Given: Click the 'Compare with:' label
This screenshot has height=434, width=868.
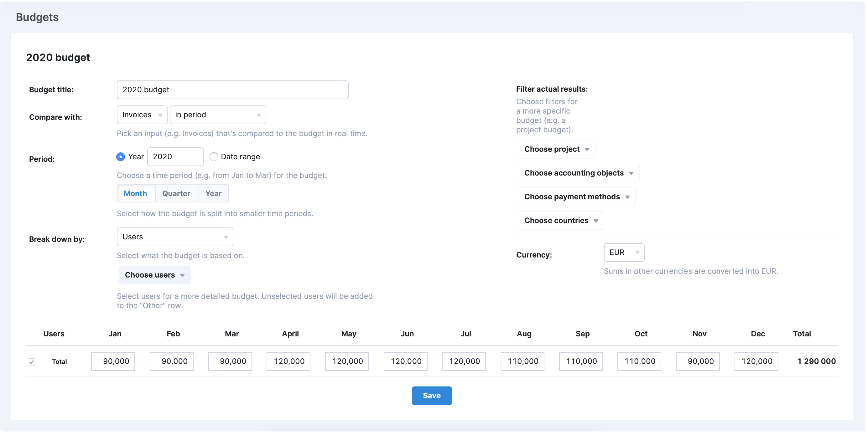Looking at the screenshot, I should click(55, 117).
